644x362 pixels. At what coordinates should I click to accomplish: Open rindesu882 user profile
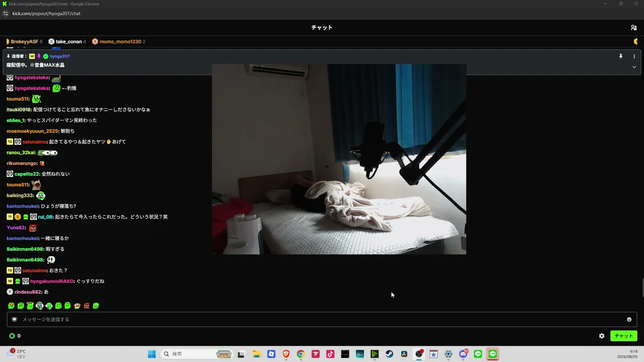[28, 292]
